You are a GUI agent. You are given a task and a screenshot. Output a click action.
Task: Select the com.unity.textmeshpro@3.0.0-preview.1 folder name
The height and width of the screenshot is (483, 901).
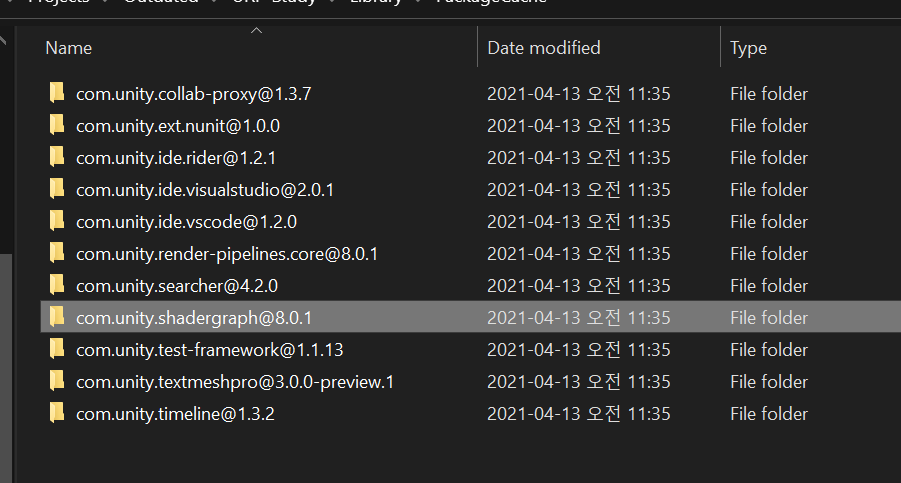pyautogui.click(x=235, y=382)
